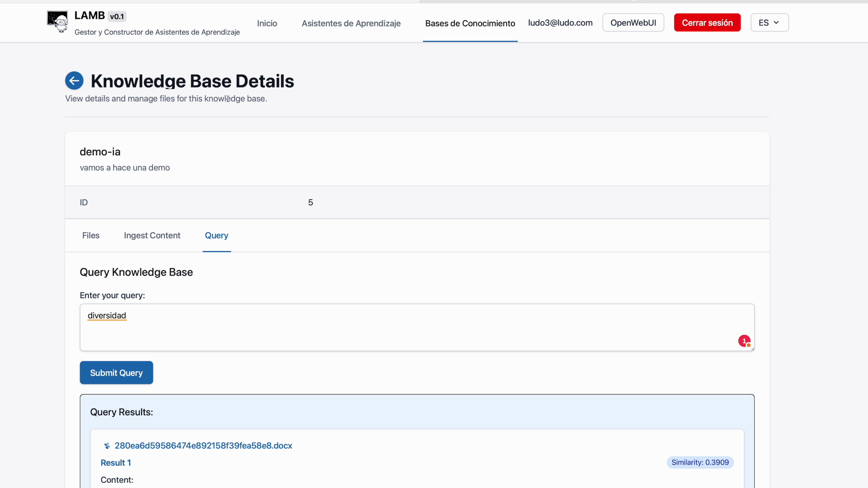The image size is (868, 488).
Task: Open the ES language dropdown
Action: point(769,23)
